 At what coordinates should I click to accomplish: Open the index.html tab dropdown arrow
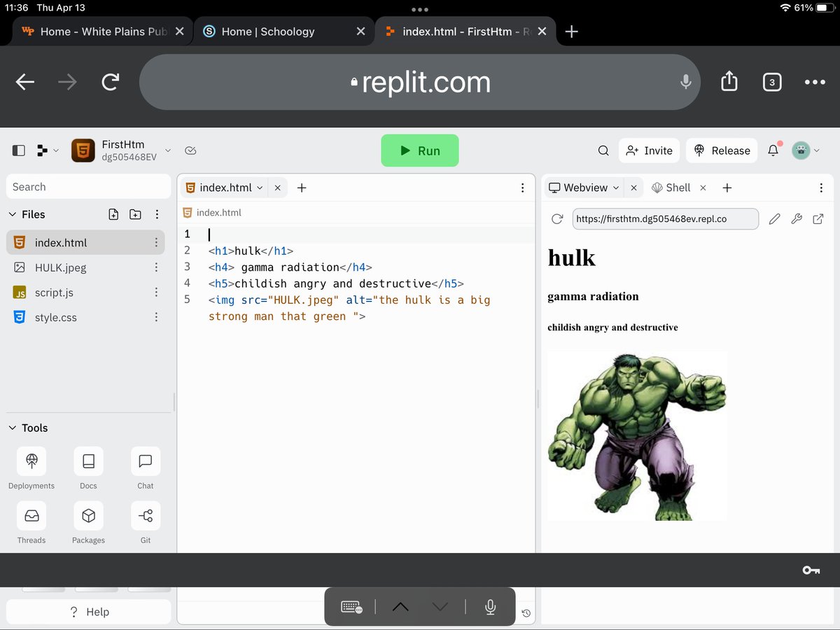(x=260, y=188)
